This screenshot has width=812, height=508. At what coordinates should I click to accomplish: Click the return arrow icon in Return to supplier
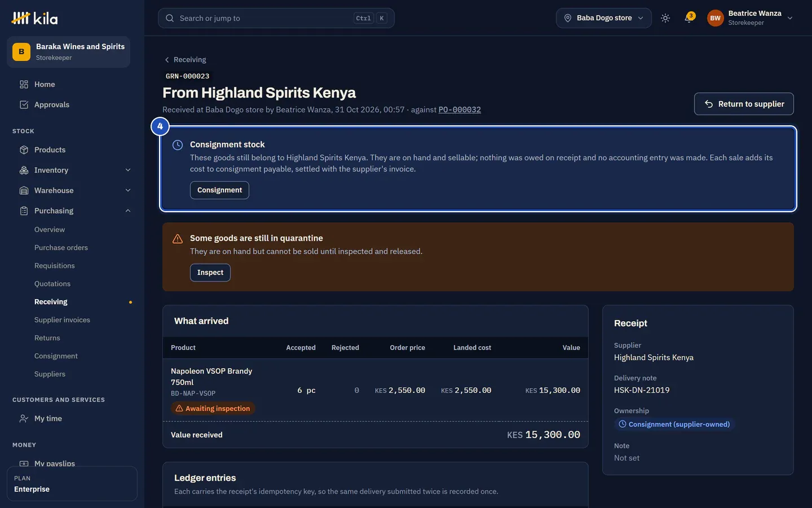click(709, 104)
